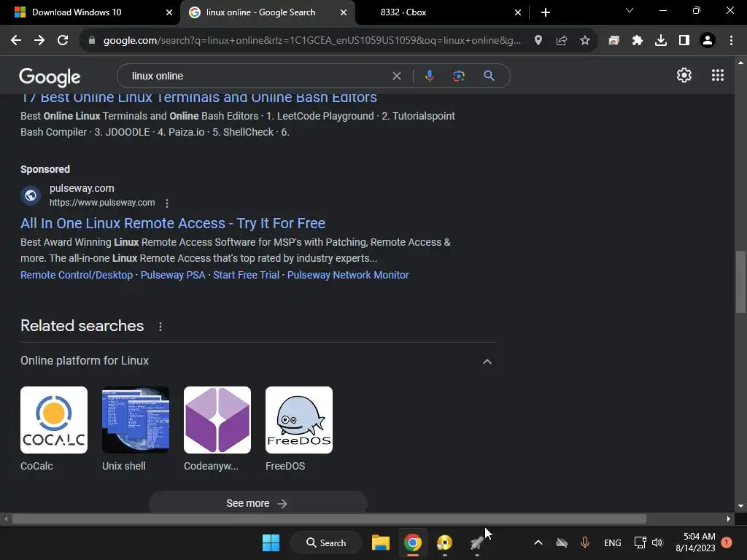
Task: Click the extension icon left of puzzle
Action: point(614,41)
